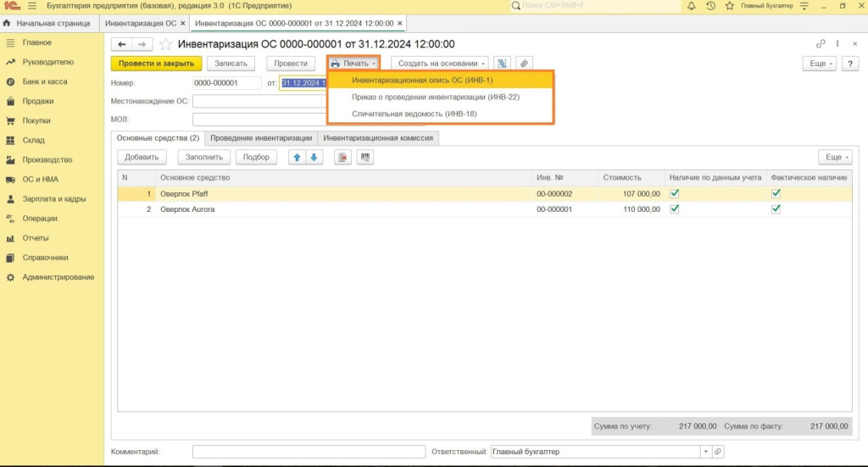This screenshot has width=868, height=467.
Task: Open favorites star icon in title bar
Action: [x=730, y=6]
